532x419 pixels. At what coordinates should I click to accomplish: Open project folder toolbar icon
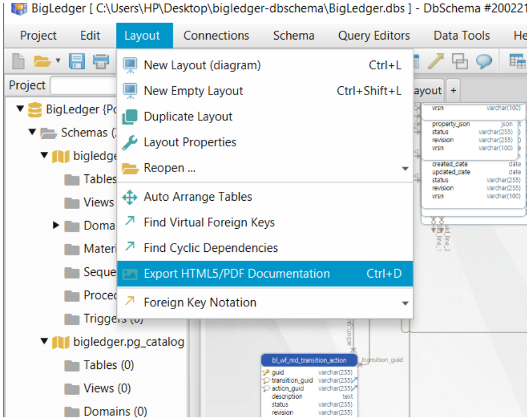[x=42, y=62]
